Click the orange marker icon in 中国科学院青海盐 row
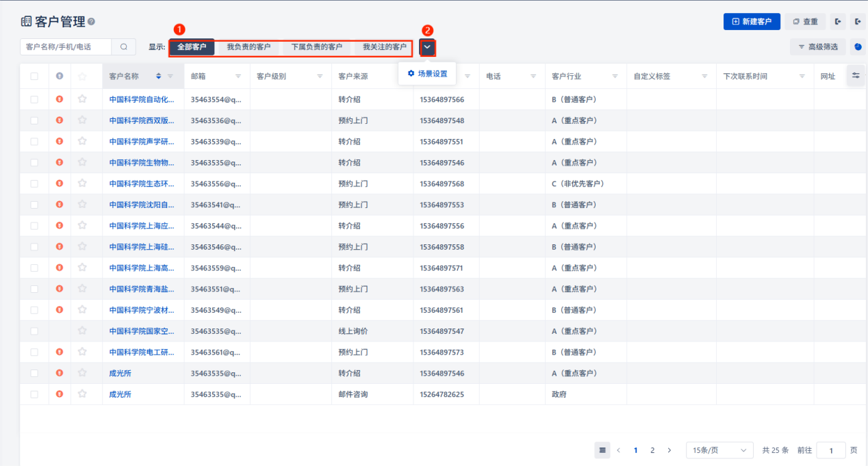 pos(60,289)
